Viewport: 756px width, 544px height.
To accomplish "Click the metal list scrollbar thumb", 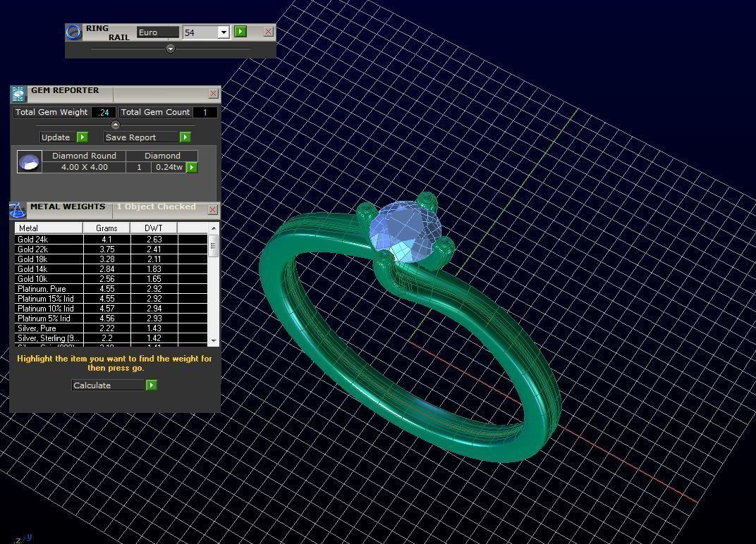I will (214, 246).
